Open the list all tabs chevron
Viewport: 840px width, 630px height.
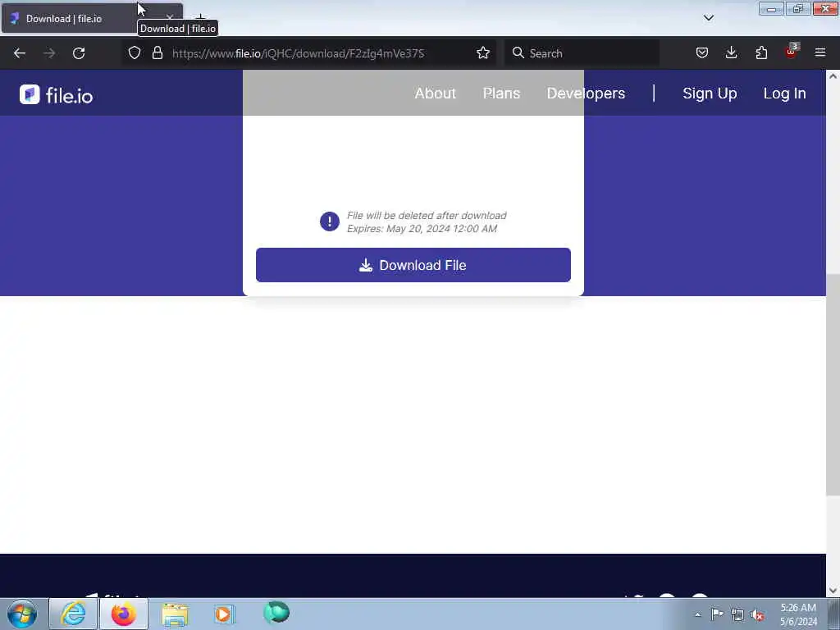(x=708, y=18)
